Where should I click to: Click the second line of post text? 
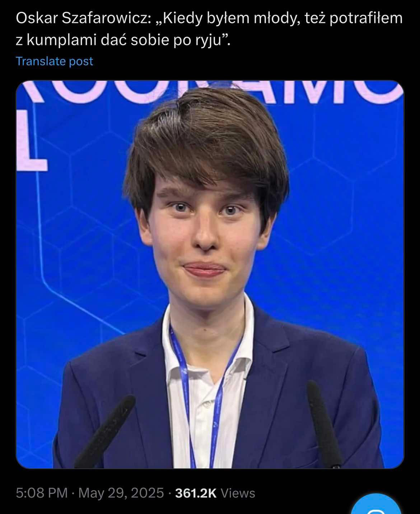click(123, 40)
